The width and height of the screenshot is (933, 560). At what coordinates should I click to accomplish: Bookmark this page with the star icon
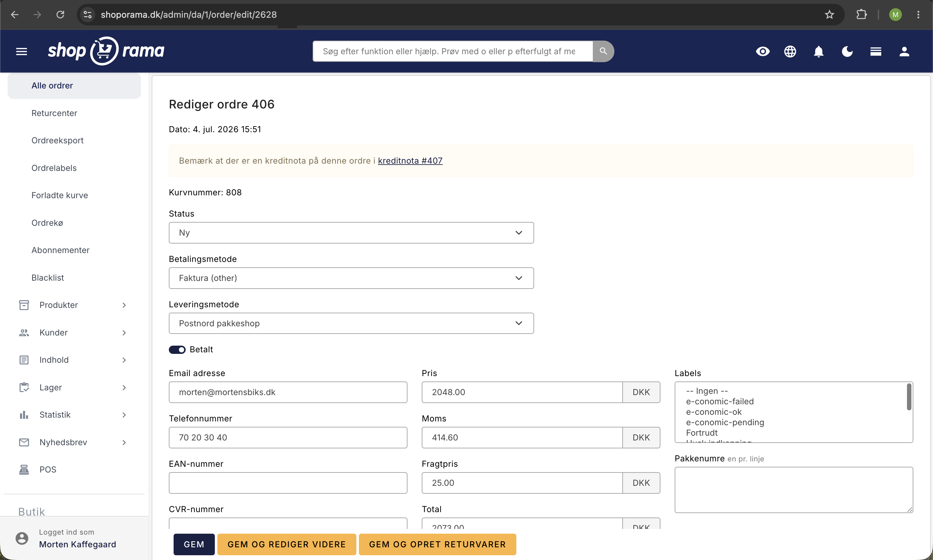click(829, 15)
